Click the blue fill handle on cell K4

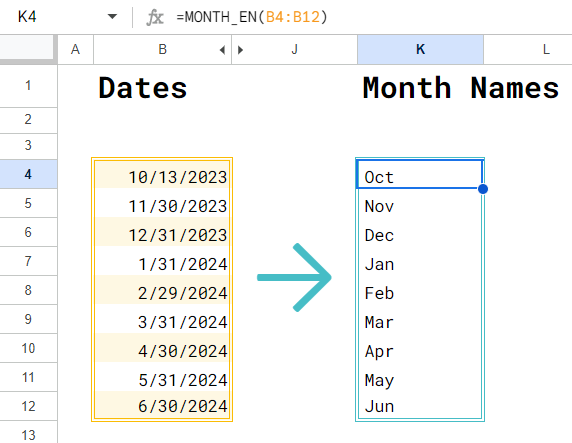pyautogui.click(x=483, y=189)
